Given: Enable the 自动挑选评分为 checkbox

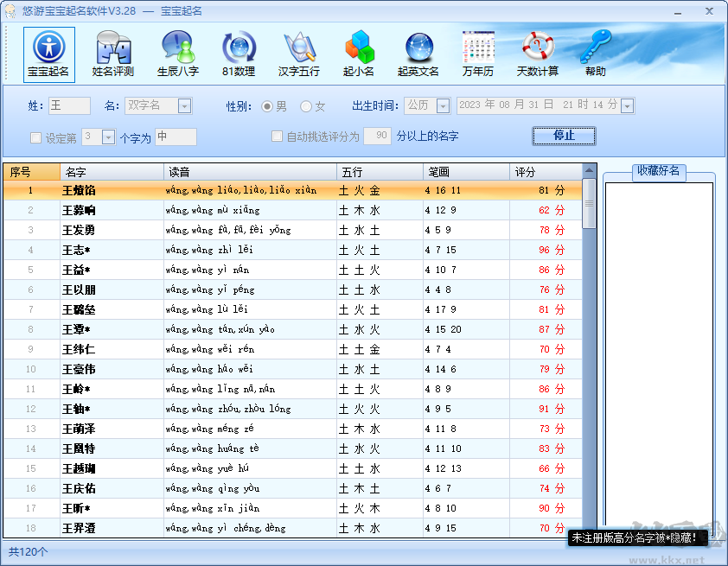Looking at the screenshot, I should 277,137.
